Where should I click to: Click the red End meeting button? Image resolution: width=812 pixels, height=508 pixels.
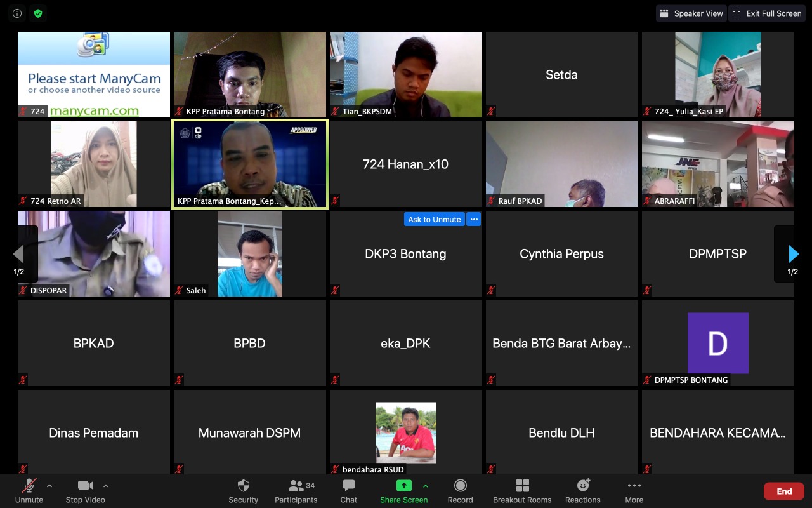pos(784,491)
